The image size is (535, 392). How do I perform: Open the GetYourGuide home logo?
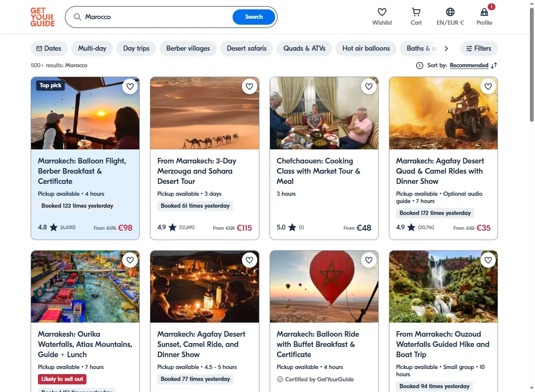[43, 17]
